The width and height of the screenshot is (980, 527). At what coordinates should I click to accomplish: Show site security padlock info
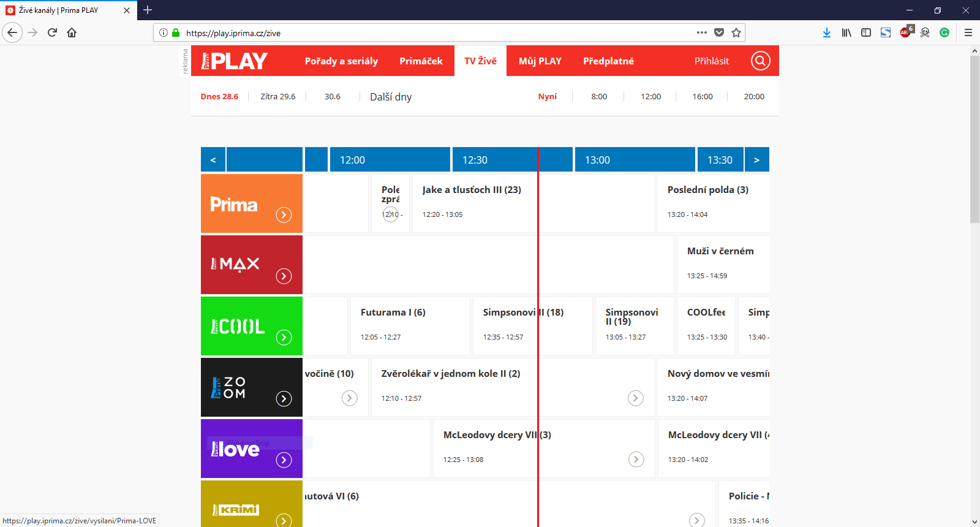pyautogui.click(x=176, y=32)
